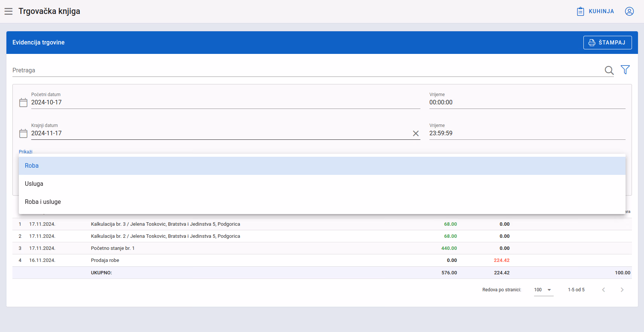Click the KUHINJA clipboard icon

coord(580,11)
